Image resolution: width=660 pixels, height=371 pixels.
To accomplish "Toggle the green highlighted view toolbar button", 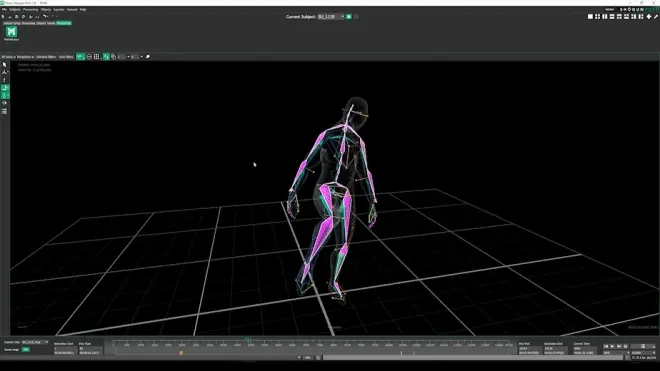I will click(80, 56).
